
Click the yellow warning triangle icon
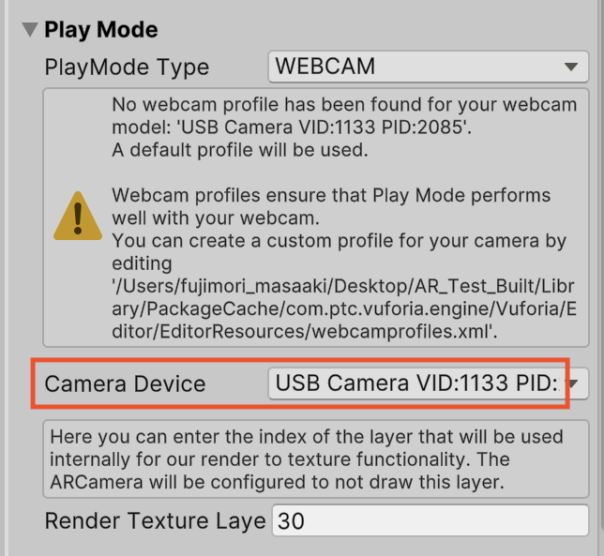(x=78, y=216)
